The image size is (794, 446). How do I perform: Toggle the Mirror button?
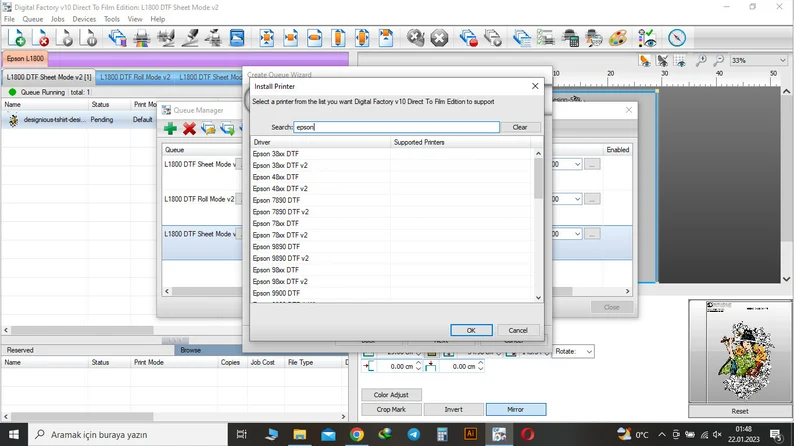515,409
